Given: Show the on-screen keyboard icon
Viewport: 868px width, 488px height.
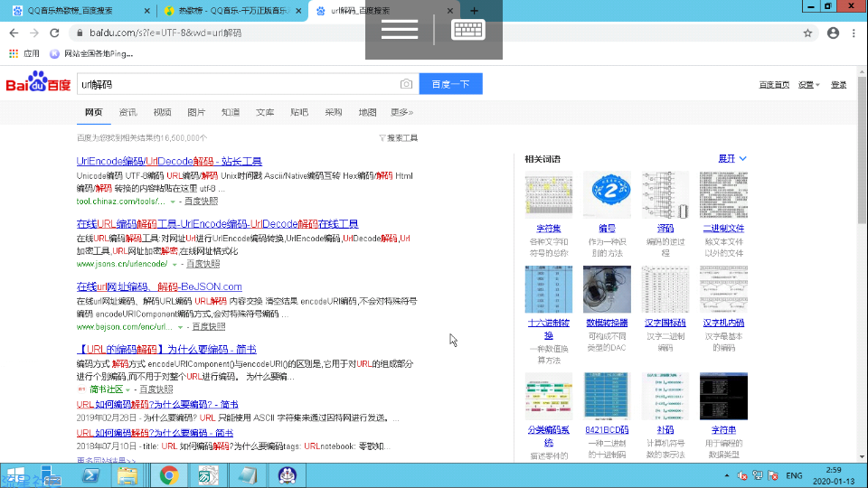Looking at the screenshot, I should [x=468, y=29].
